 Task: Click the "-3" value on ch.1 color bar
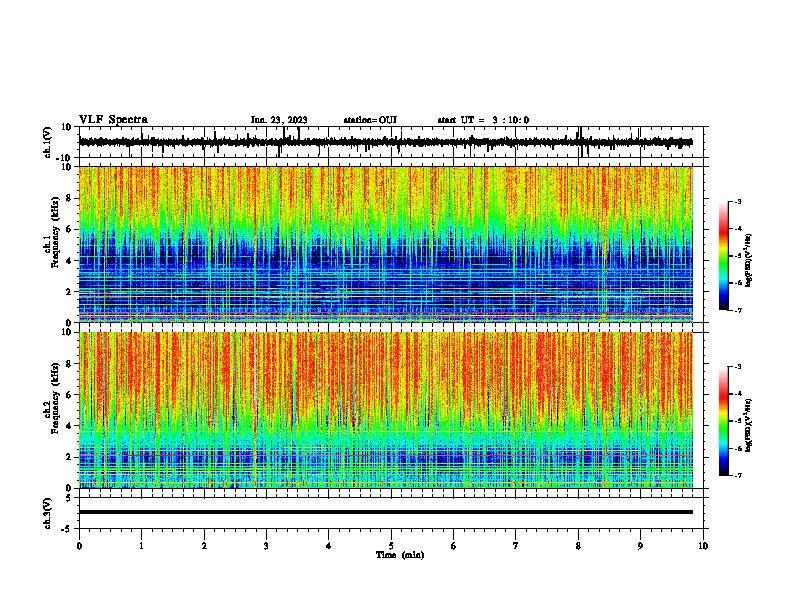737,201
